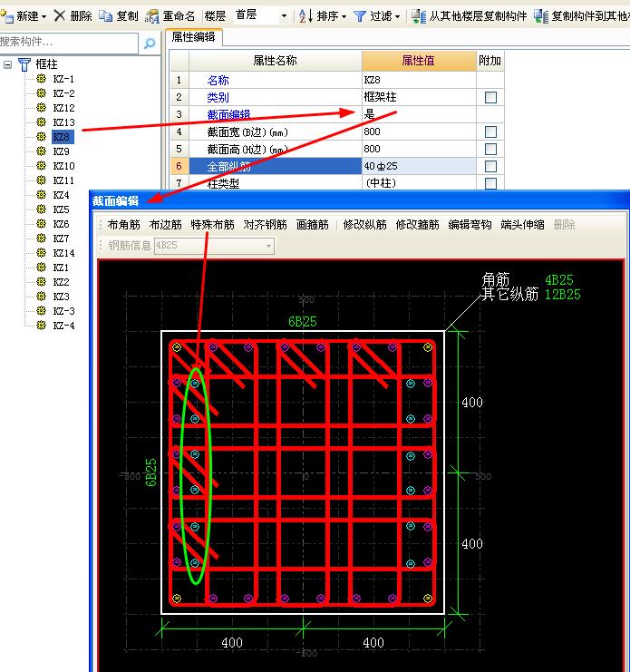Click gear icon beside KZ8
The width and height of the screenshot is (630, 672).
[41, 136]
